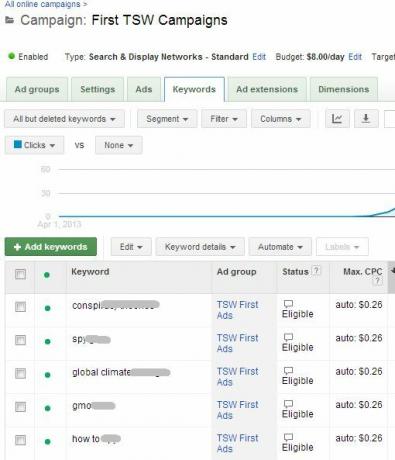Toggle the select-all checkbox in table header
395x460 pixels.
click(20, 274)
